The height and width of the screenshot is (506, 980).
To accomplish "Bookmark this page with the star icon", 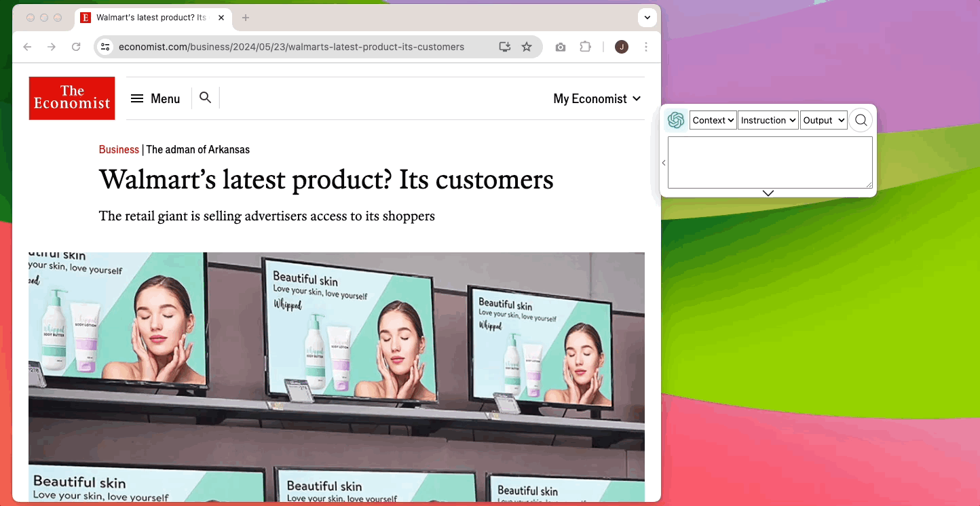I will click(x=527, y=47).
